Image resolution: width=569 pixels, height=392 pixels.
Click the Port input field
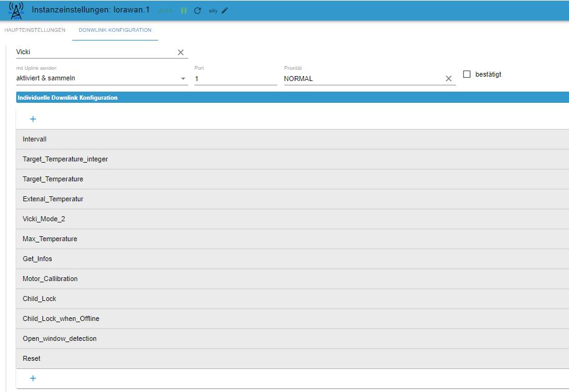(x=236, y=79)
